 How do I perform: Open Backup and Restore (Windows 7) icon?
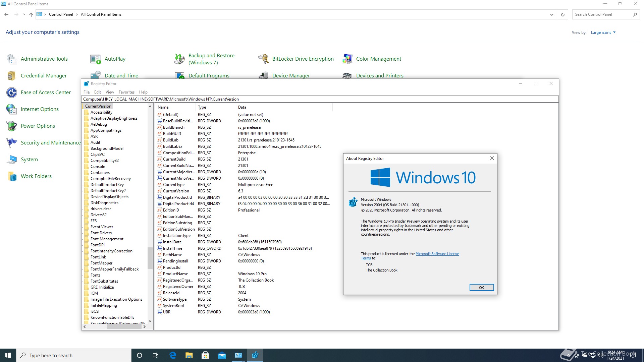[179, 59]
